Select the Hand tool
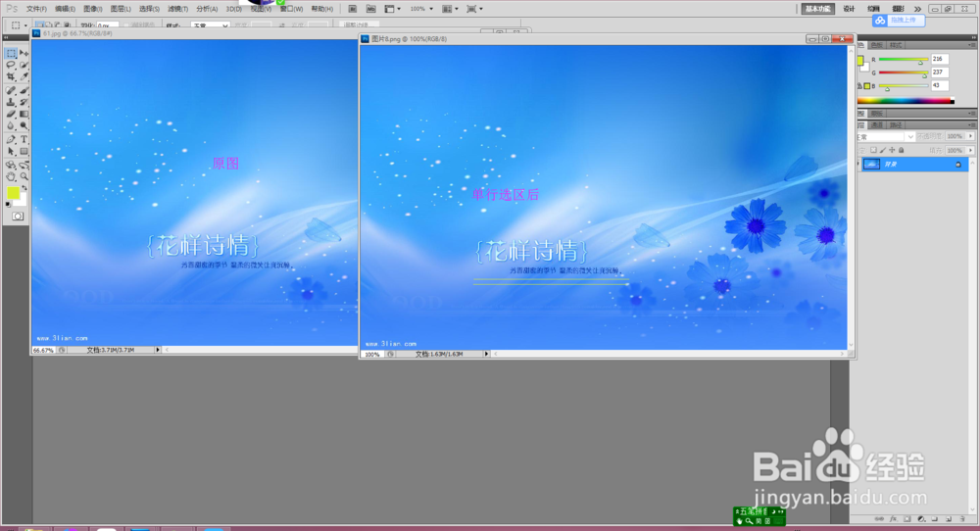 [x=11, y=177]
